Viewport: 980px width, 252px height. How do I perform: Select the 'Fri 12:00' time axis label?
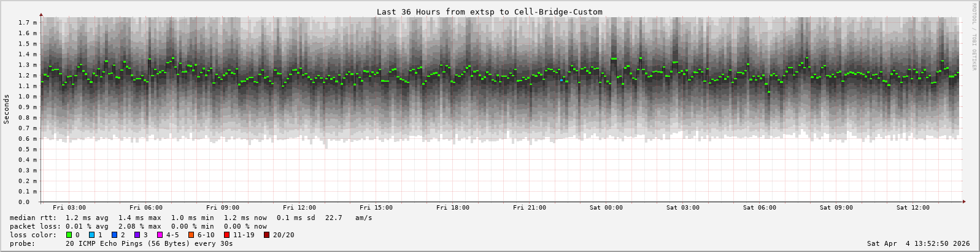point(299,208)
